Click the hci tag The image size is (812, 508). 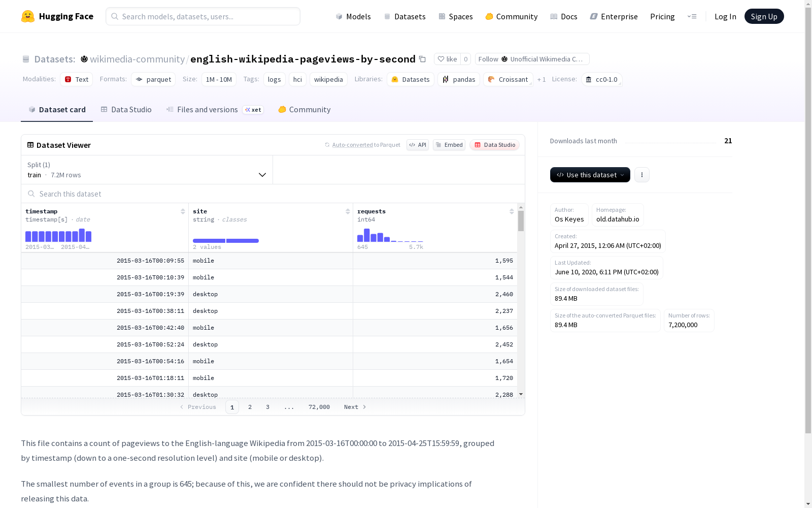tap(297, 79)
